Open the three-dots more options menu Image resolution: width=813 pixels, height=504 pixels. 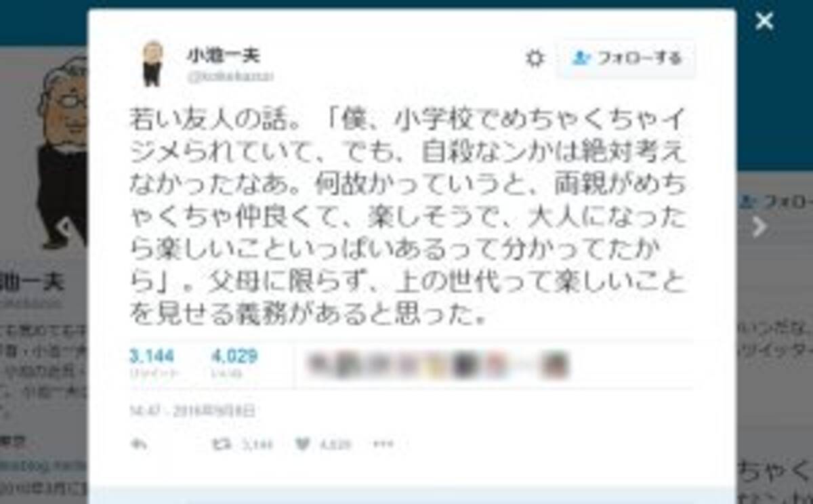click(383, 444)
